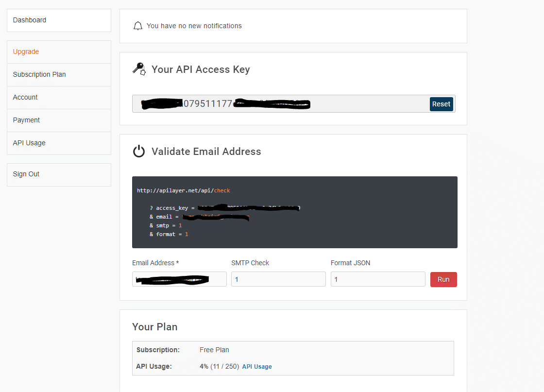Select Upgrade in the sidebar
This screenshot has width=544, height=392.
59,51
